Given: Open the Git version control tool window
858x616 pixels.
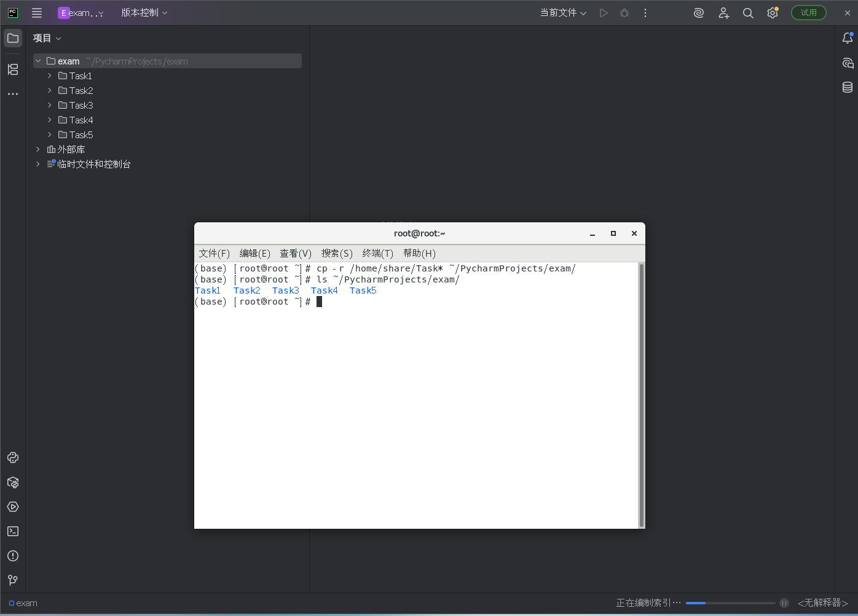Looking at the screenshot, I should [x=13, y=580].
